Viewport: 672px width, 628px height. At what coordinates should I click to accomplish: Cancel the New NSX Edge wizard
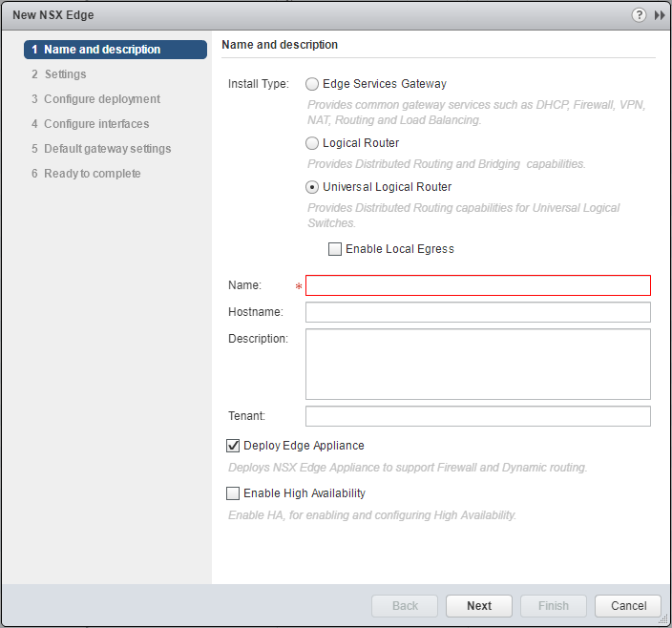pos(627,606)
